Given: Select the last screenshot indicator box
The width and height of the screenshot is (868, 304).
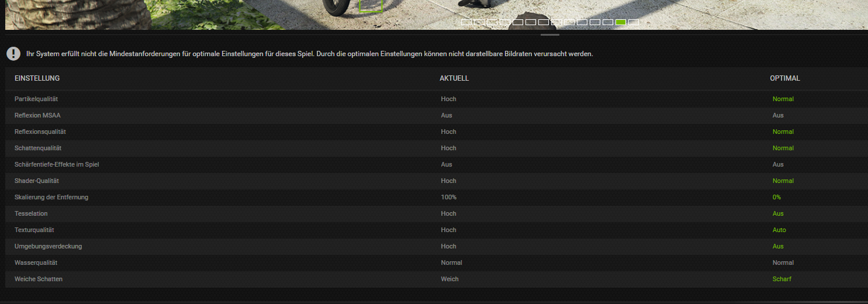Looking at the screenshot, I should coord(634,22).
